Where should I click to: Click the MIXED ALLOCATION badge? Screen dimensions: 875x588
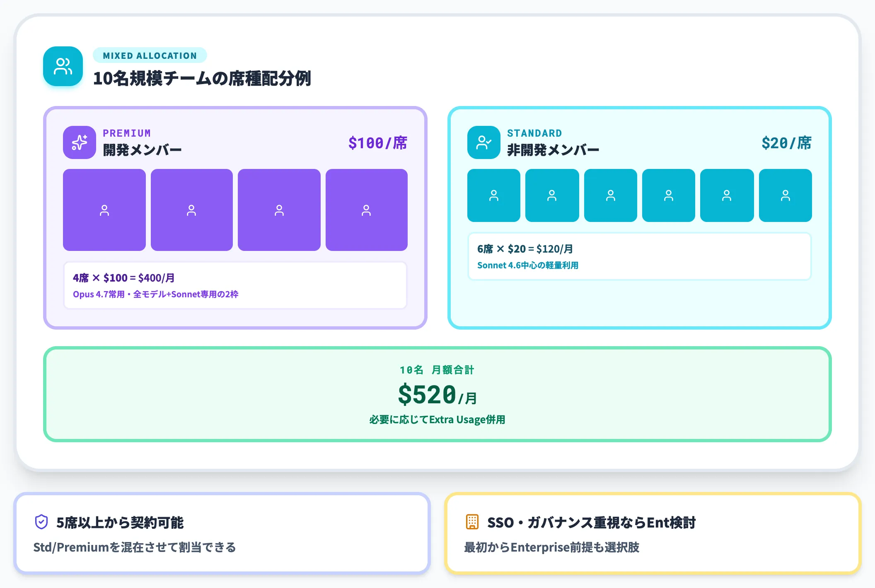tap(150, 55)
